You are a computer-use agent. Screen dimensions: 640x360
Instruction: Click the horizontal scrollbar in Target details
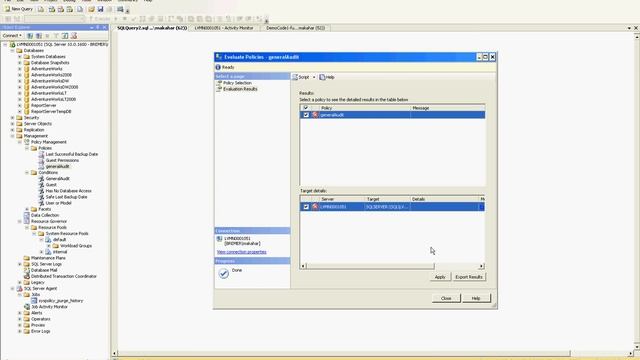pyautogui.click(x=371, y=266)
